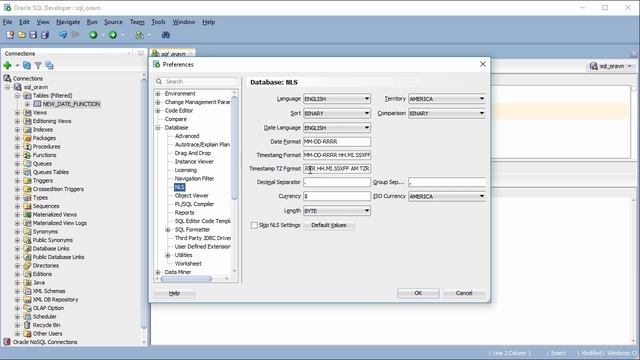Click the SQL Worksheet toolbar icon
This screenshot has width=640, height=360.
click(140, 35)
